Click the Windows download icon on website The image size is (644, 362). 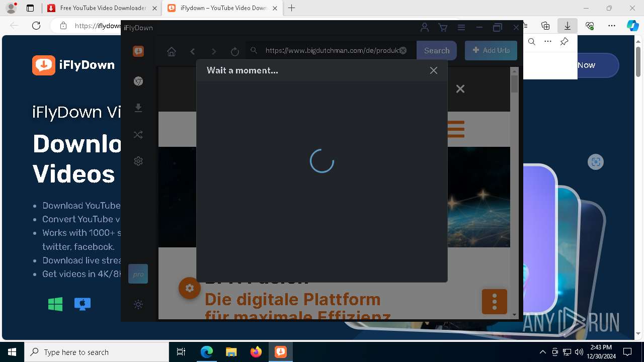click(x=55, y=304)
